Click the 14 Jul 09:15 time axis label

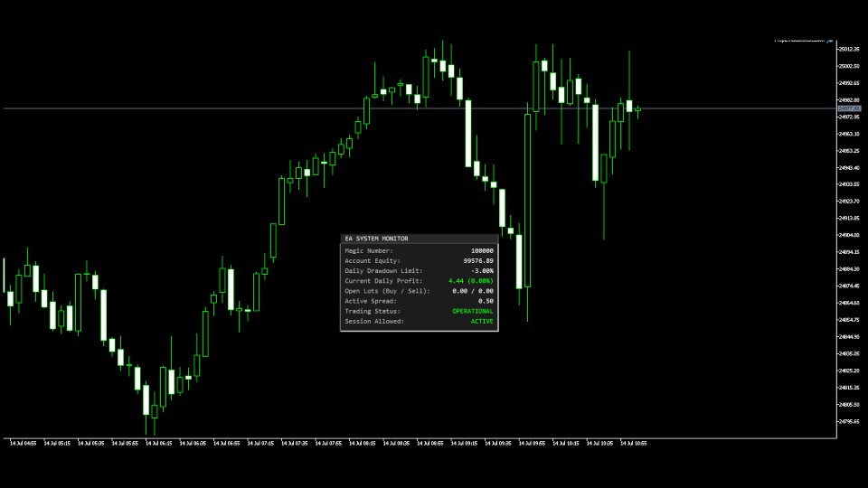465,443
